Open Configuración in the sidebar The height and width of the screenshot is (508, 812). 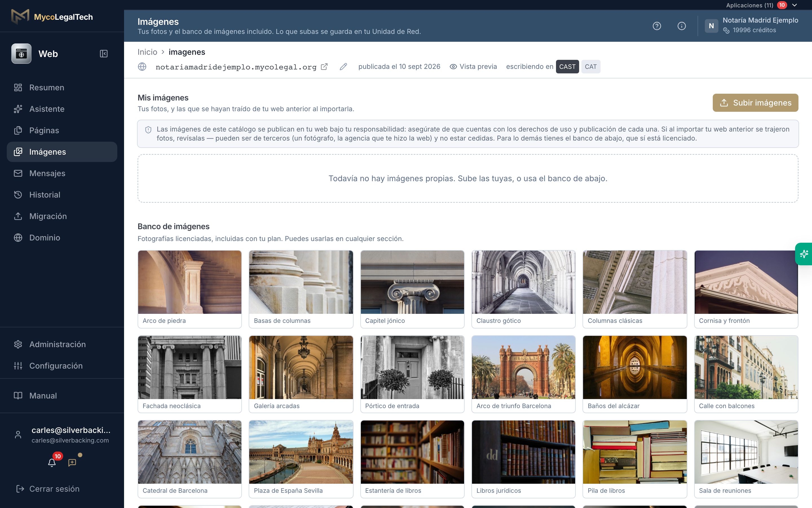(x=62, y=366)
